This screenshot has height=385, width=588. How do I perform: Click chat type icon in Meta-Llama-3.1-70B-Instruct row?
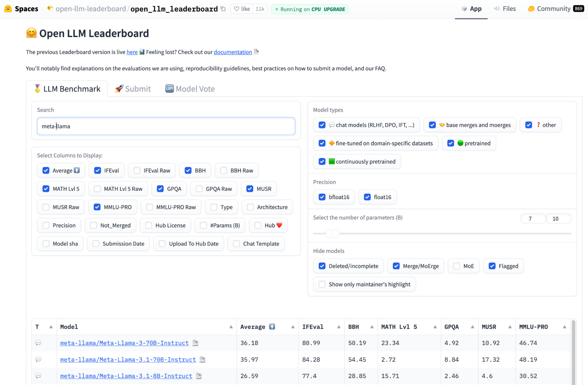pos(38,359)
